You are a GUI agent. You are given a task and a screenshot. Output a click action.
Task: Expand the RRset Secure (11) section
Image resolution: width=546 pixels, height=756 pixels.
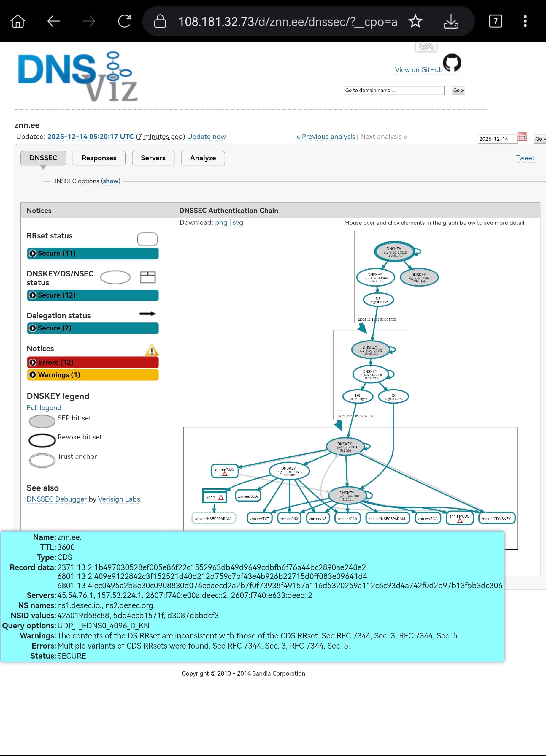coord(93,253)
